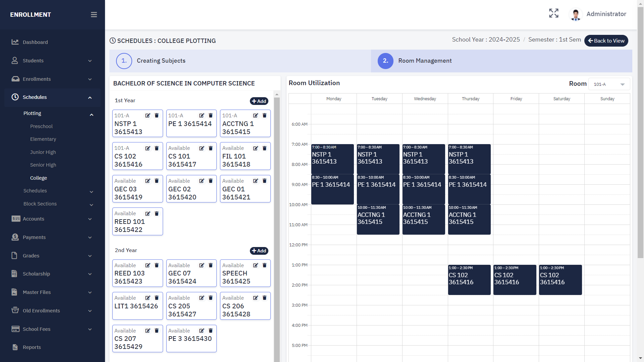
Task: Click the subjects panel scrollbar
Action: 277,228
